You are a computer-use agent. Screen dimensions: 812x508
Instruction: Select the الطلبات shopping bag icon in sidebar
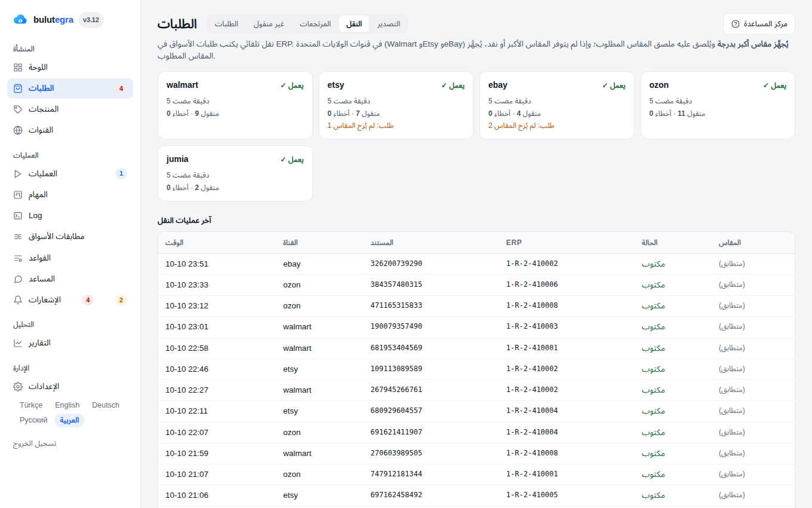coord(18,88)
